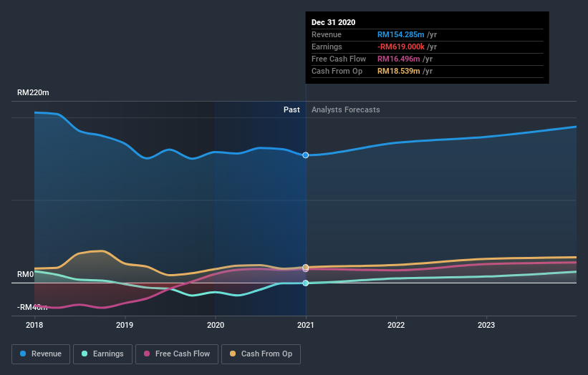Click the Earnings data point marker at 2021
The height and width of the screenshot is (375, 588).
(x=306, y=283)
